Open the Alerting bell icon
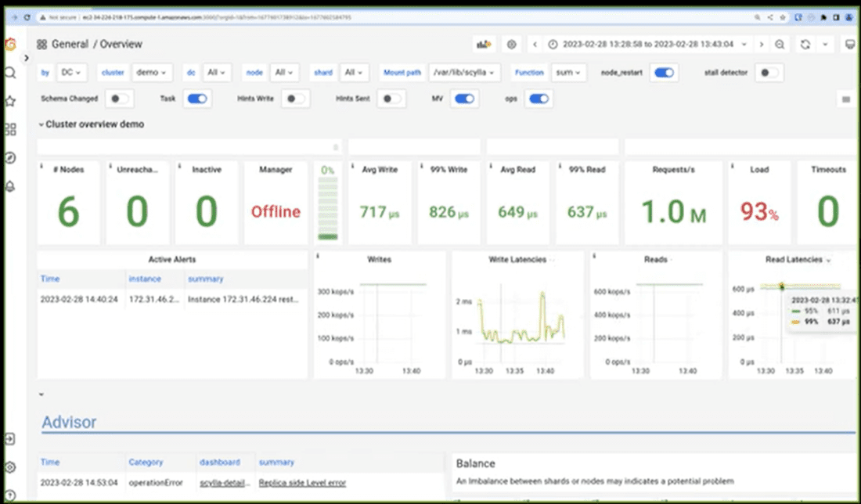 pos(10,185)
